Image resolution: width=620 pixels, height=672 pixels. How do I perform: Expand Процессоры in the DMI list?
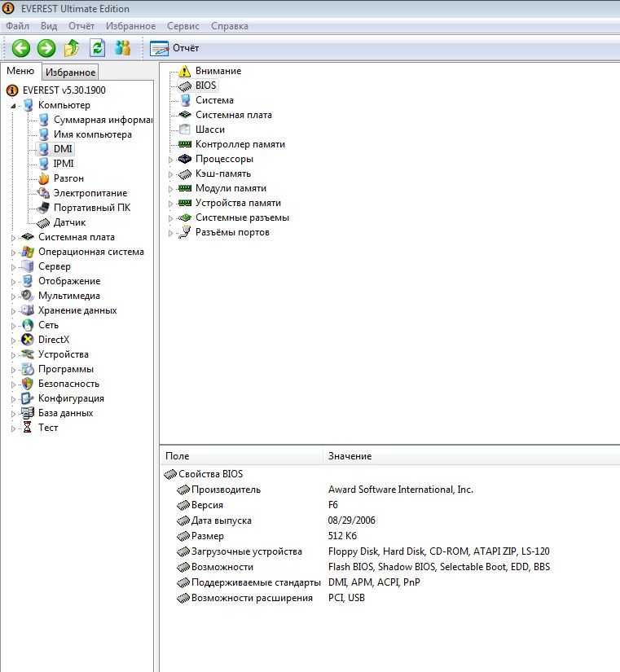170,160
